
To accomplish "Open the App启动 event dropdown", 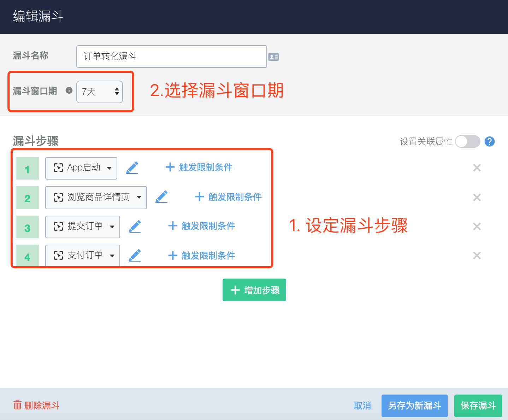I will pyautogui.click(x=81, y=168).
